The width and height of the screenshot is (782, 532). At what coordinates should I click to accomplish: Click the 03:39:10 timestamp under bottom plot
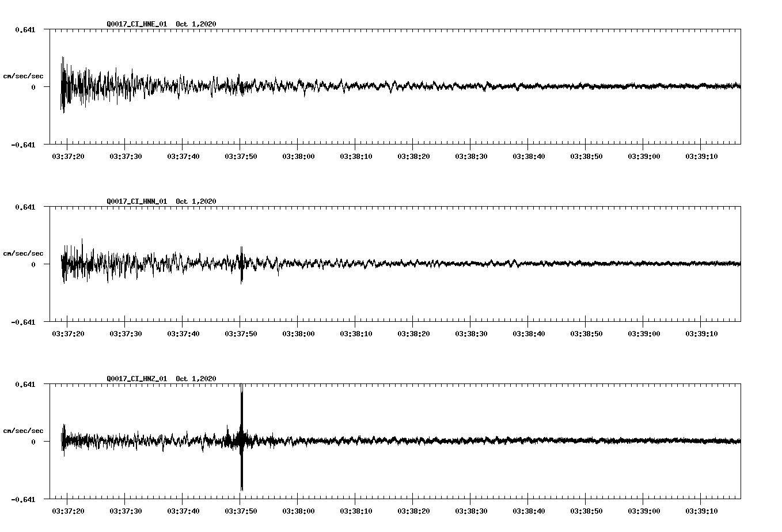[702, 510]
